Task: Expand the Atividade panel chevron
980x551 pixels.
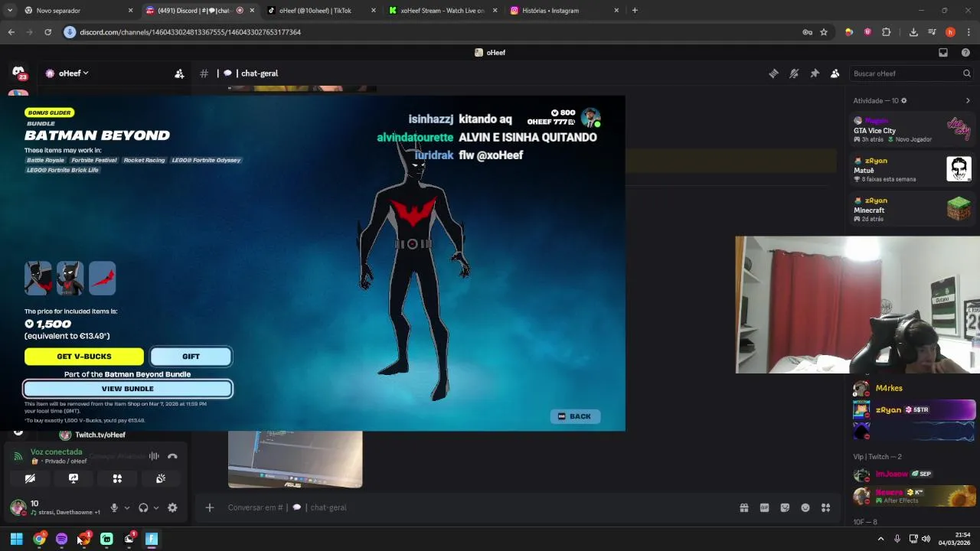Action: (968, 100)
